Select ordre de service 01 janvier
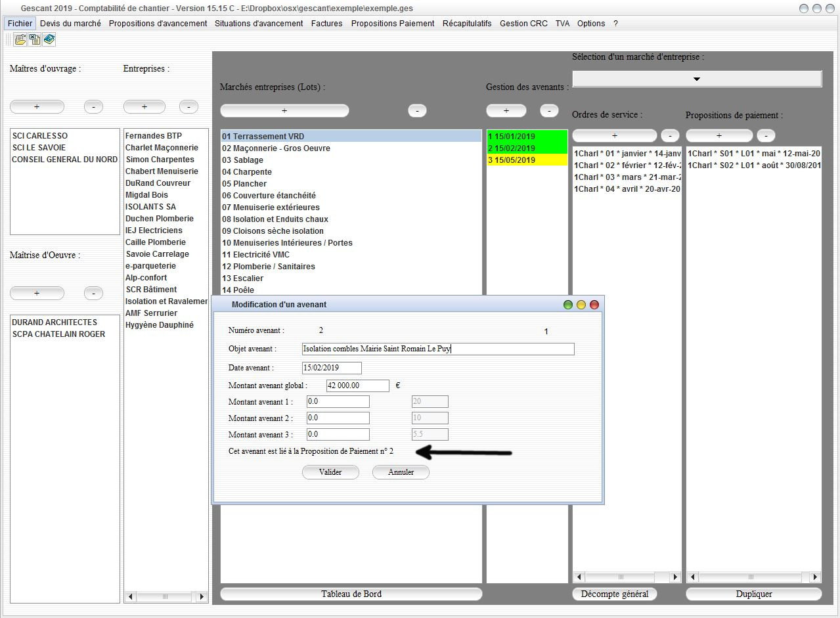Image resolution: width=840 pixels, height=618 pixels. pyautogui.click(x=627, y=154)
